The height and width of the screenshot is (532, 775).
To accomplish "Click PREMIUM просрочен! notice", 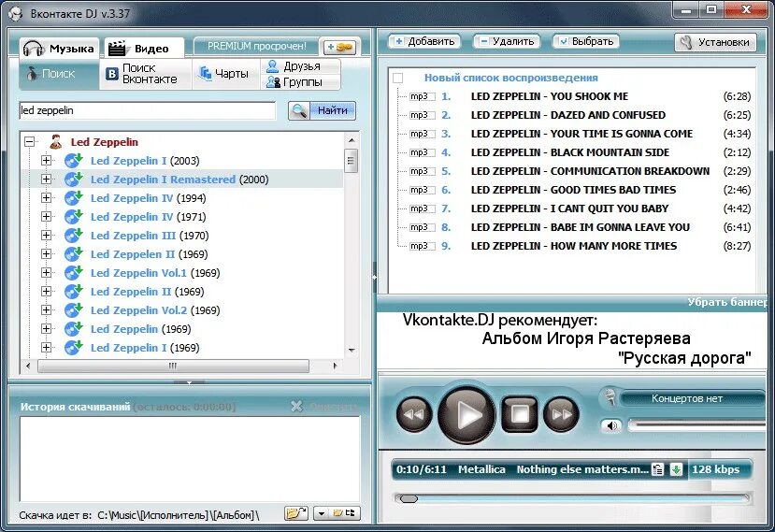I will point(256,47).
